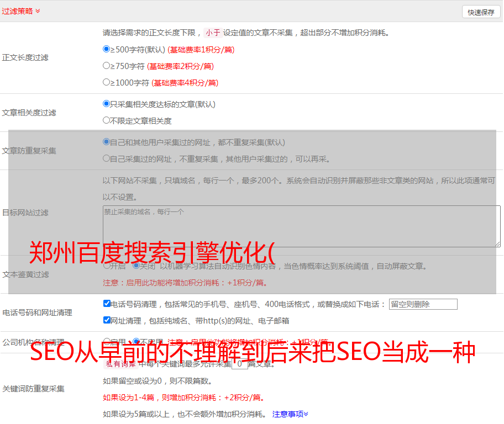Select 不启用 radio for 公司机构名称清理
The height and width of the screenshot is (424, 504).
click(136, 342)
